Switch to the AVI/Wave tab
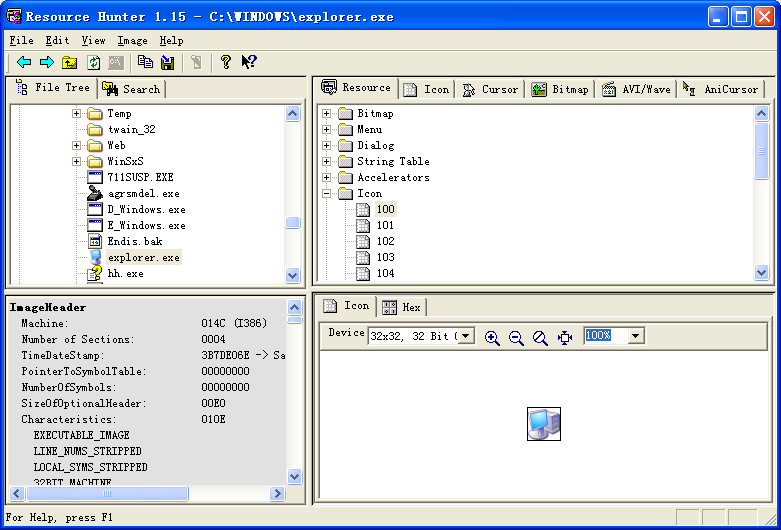 coord(636,90)
